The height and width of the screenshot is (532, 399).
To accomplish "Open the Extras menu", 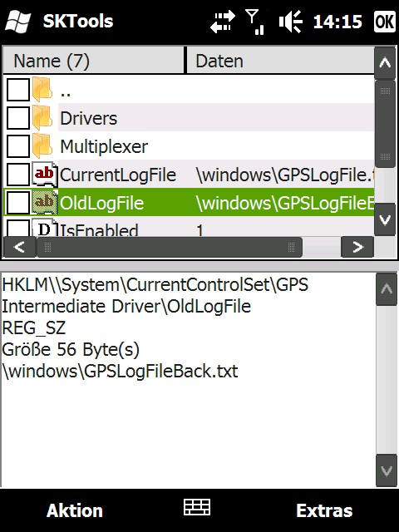I will [x=324, y=510].
